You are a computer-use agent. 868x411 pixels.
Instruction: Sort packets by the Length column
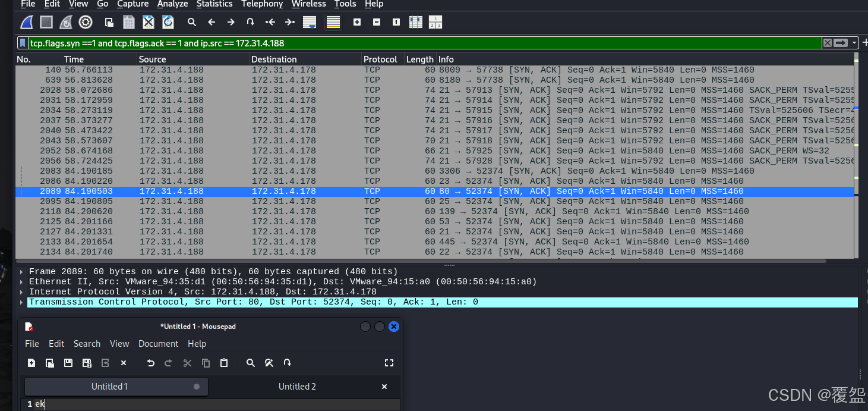[421, 59]
